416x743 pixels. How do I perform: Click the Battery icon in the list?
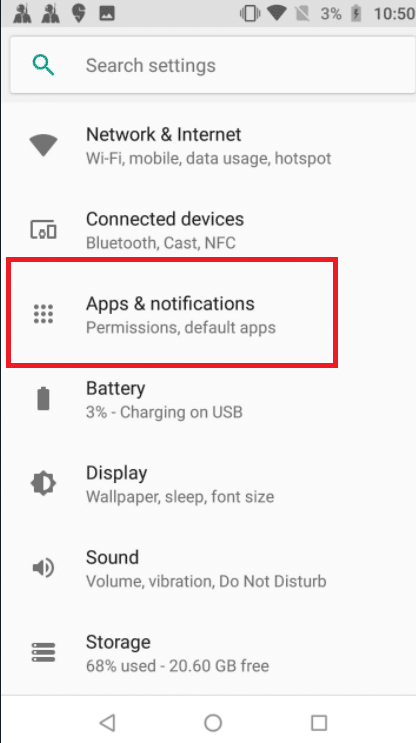click(x=43, y=399)
